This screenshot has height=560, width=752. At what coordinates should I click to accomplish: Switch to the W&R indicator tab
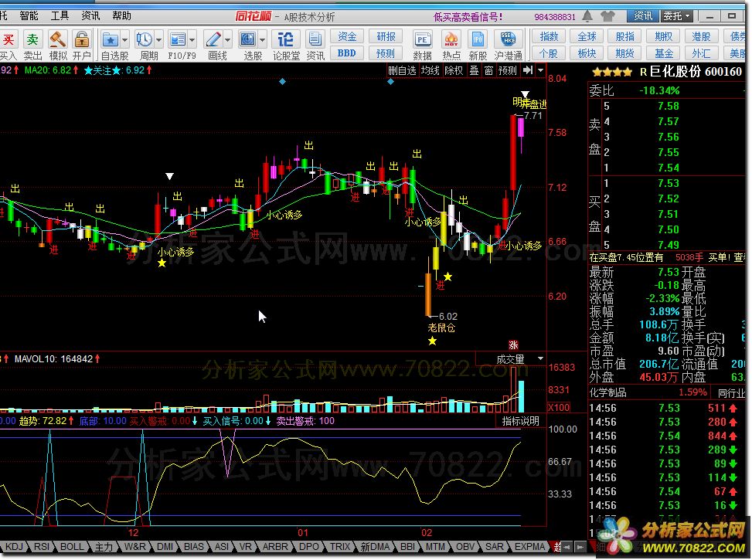[134, 547]
